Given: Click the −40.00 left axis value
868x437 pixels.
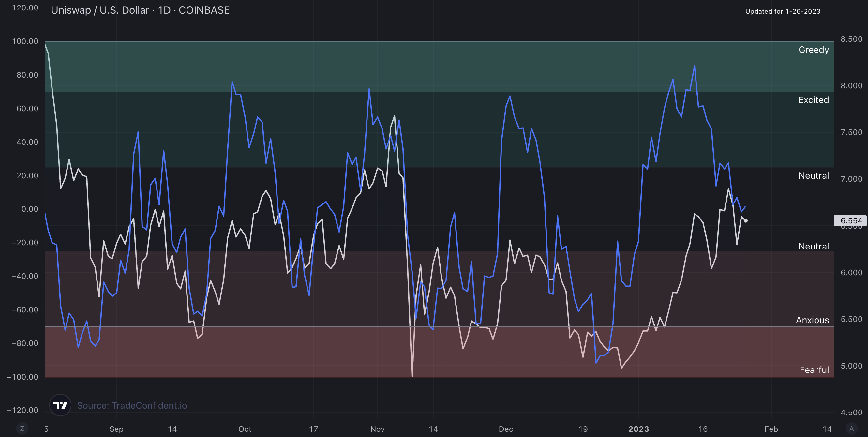Looking at the screenshot, I should pos(25,276).
